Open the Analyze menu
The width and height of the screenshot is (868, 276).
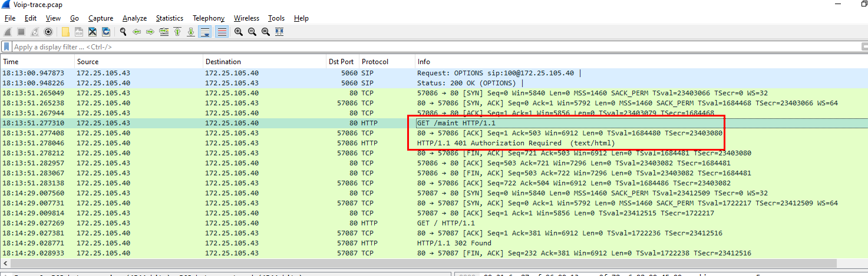tap(134, 18)
